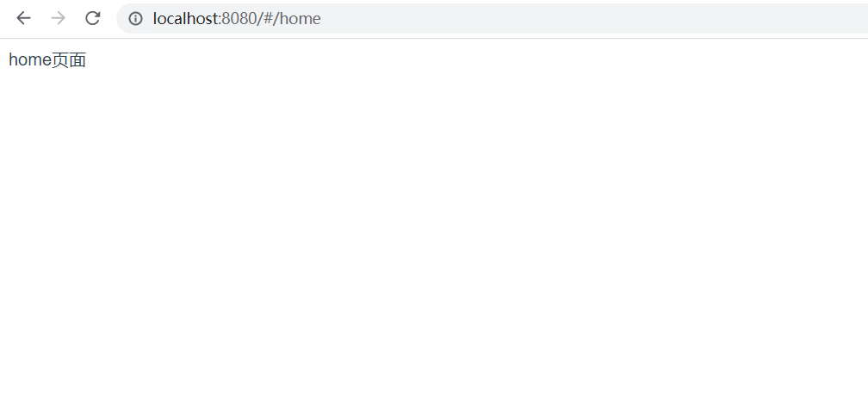Focus the address bar showing localhost:8080/#/home

pos(493,18)
